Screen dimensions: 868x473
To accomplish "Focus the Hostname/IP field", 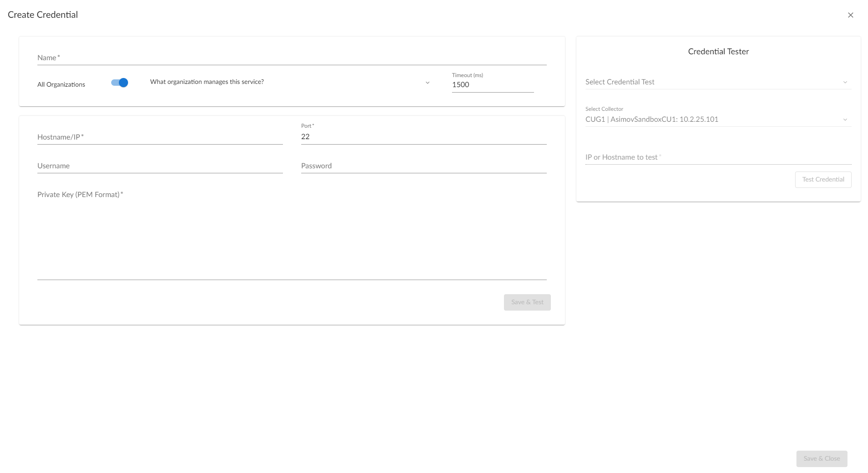I will (159, 137).
